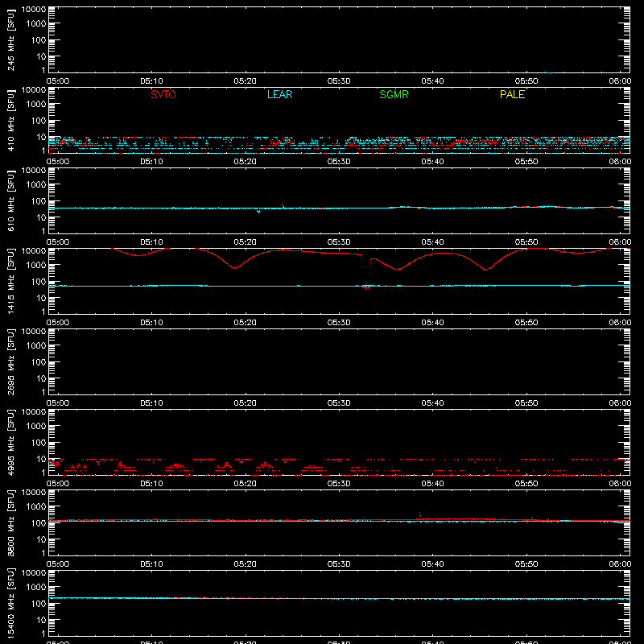This screenshot has width=644, height=644.
Task: Click the red SVTO station legend label
Action: coord(163,94)
